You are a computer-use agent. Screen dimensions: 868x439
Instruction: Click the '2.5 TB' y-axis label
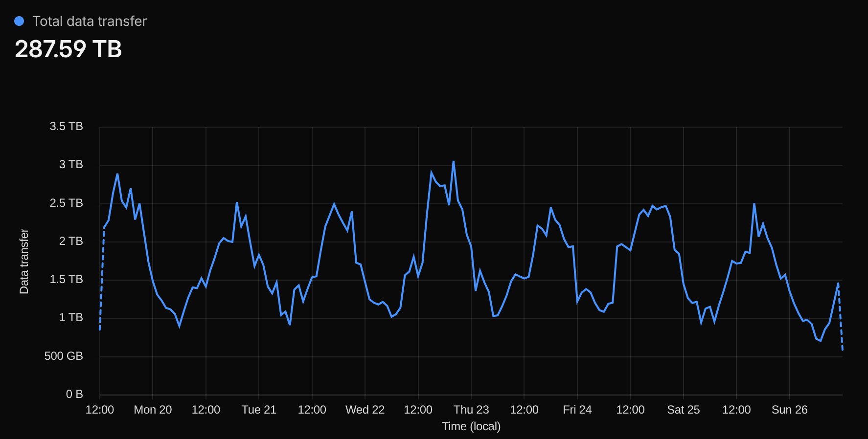click(x=66, y=203)
